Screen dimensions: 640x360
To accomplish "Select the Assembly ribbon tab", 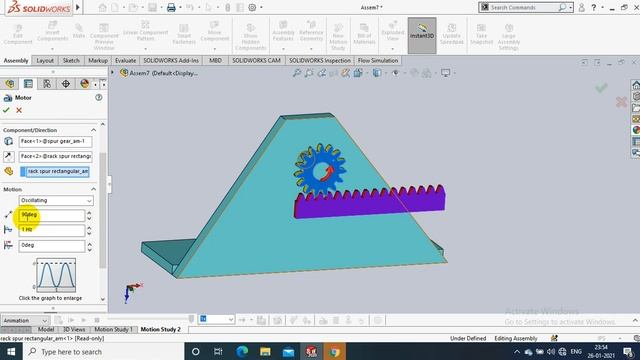I will [16, 60].
